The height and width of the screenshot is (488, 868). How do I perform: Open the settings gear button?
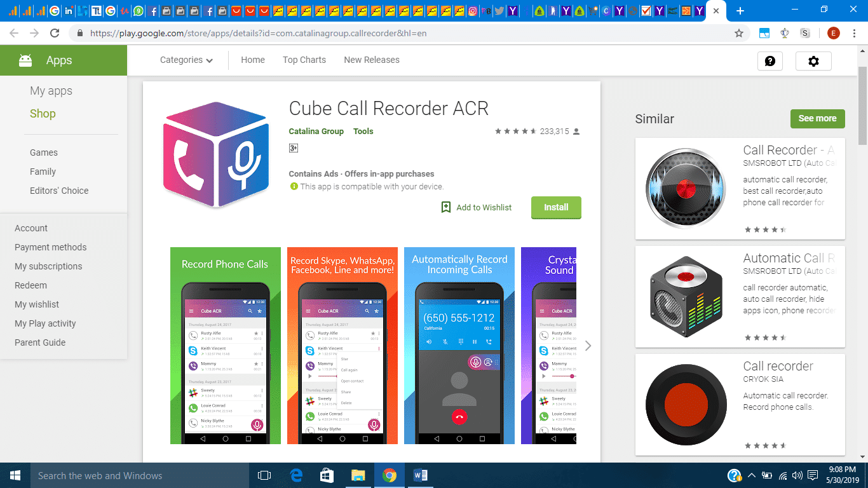coord(813,61)
